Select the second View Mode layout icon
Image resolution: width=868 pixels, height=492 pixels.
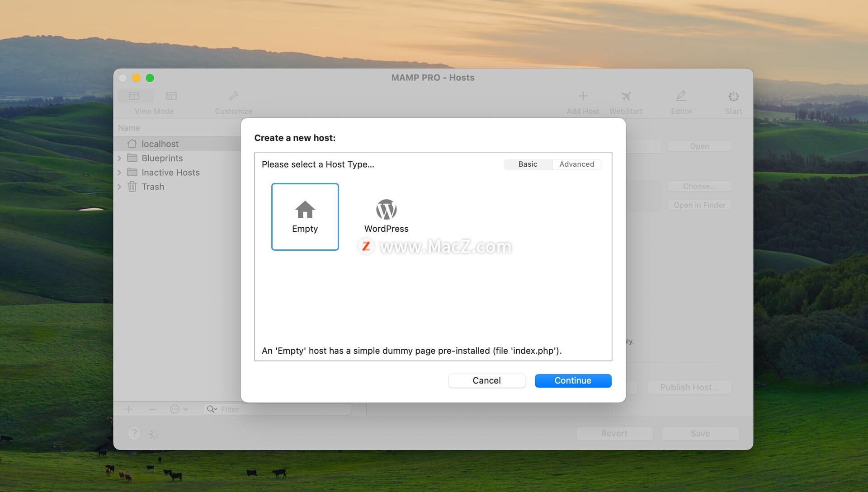(171, 96)
